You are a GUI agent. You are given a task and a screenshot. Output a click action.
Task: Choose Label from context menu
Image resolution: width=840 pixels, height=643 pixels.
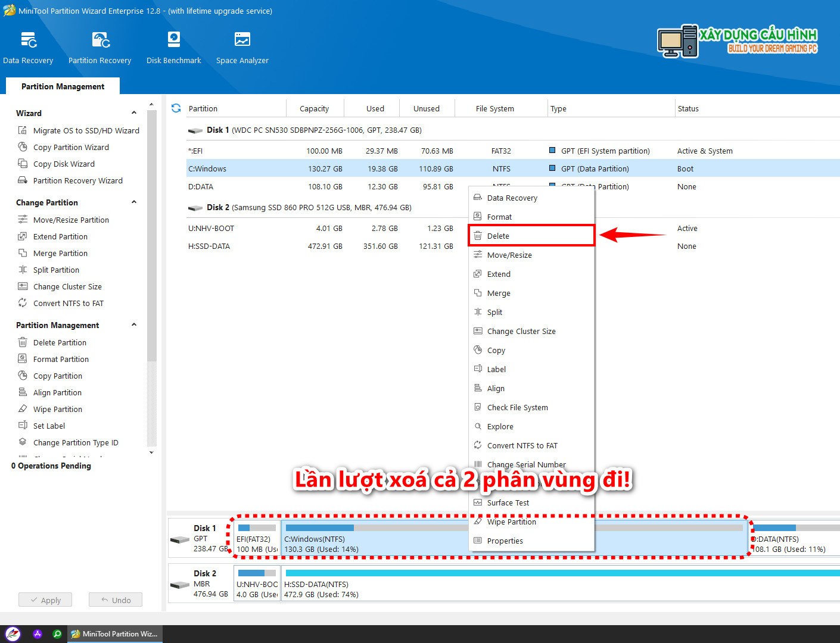(x=531, y=369)
